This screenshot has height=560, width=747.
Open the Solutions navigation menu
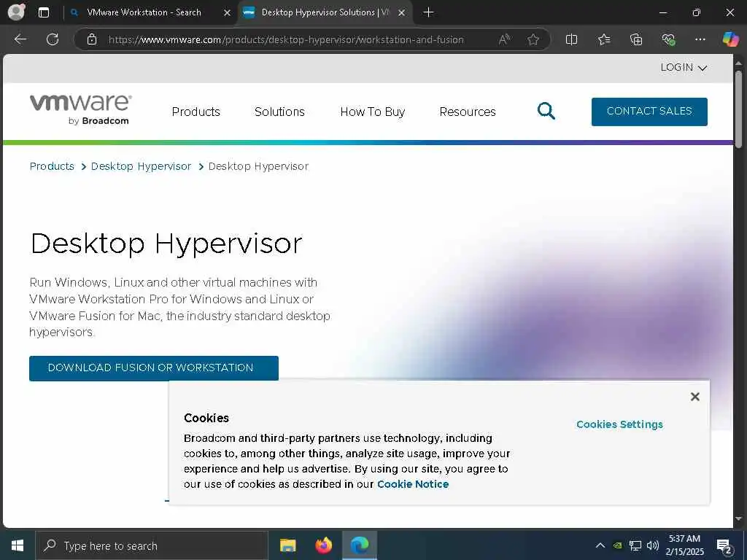[279, 112]
